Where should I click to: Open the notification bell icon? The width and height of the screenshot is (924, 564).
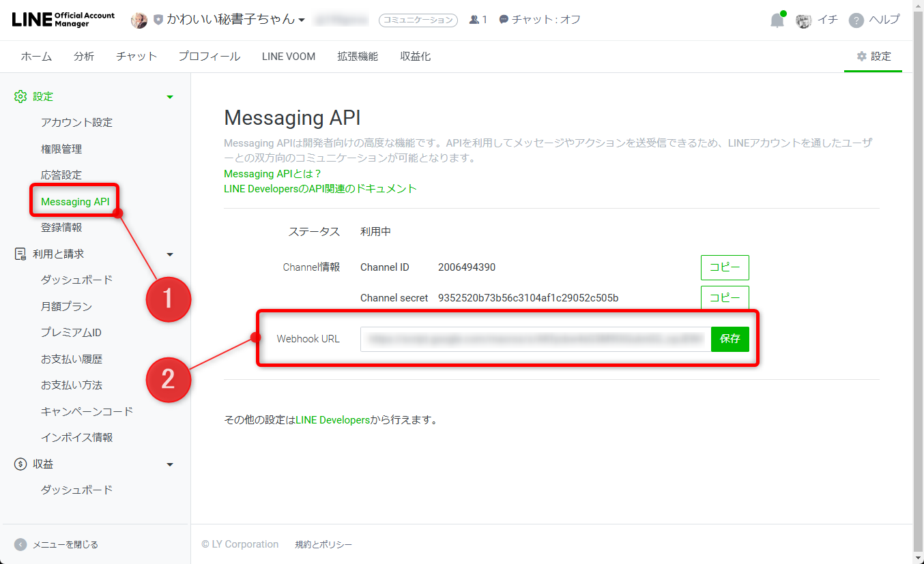click(777, 20)
